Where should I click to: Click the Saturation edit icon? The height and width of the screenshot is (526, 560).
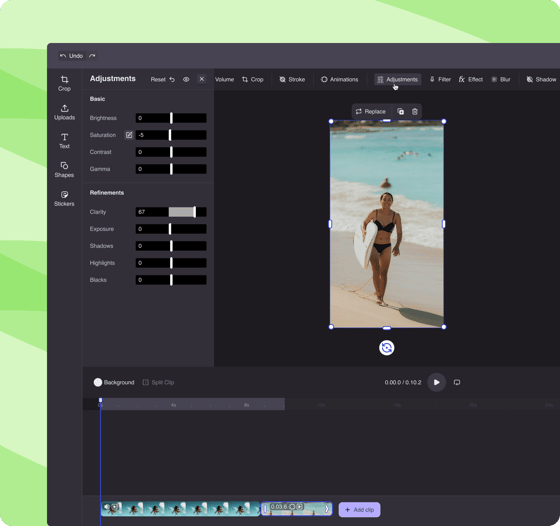coord(129,135)
